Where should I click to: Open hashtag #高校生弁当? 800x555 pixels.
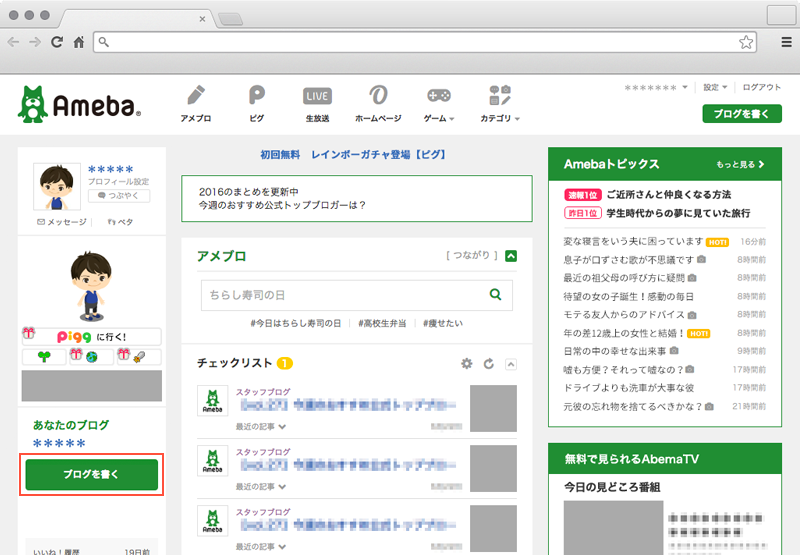382,323
